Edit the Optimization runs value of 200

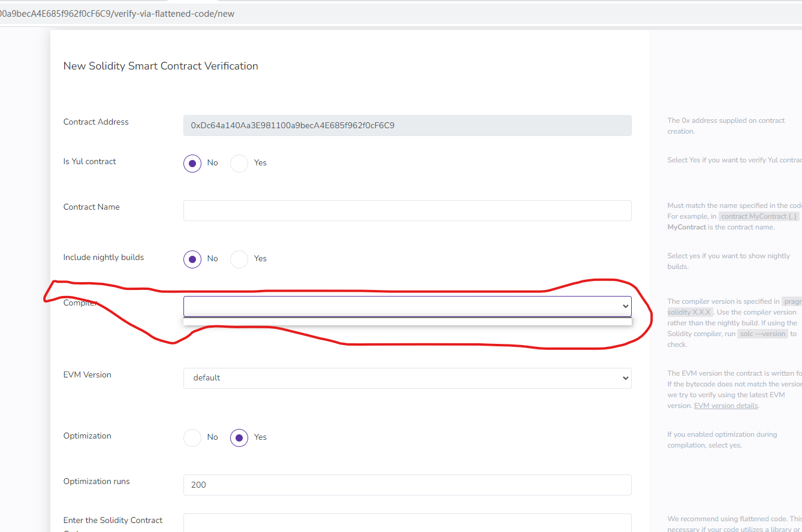pyautogui.click(x=408, y=485)
